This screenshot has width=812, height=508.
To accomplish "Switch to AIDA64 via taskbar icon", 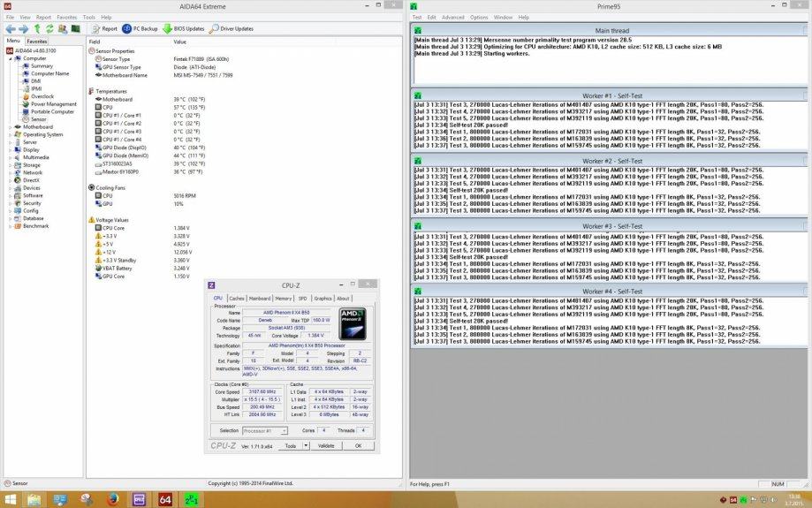I will (165, 500).
